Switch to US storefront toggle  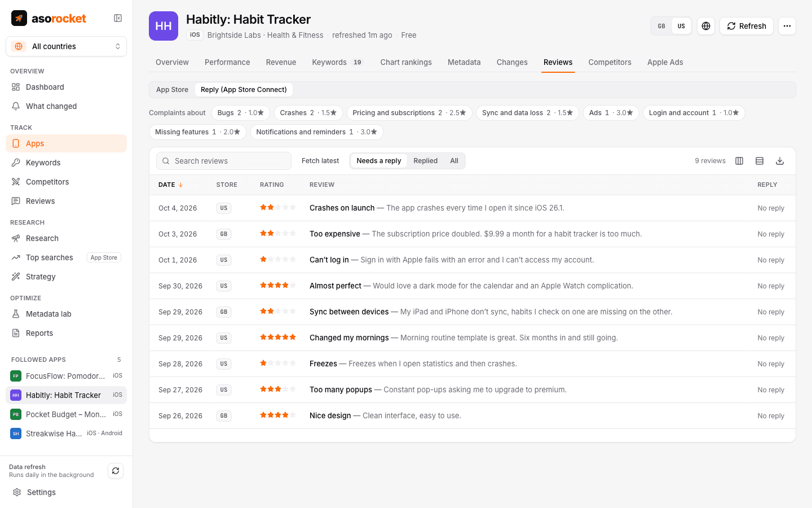pyautogui.click(x=681, y=26)
